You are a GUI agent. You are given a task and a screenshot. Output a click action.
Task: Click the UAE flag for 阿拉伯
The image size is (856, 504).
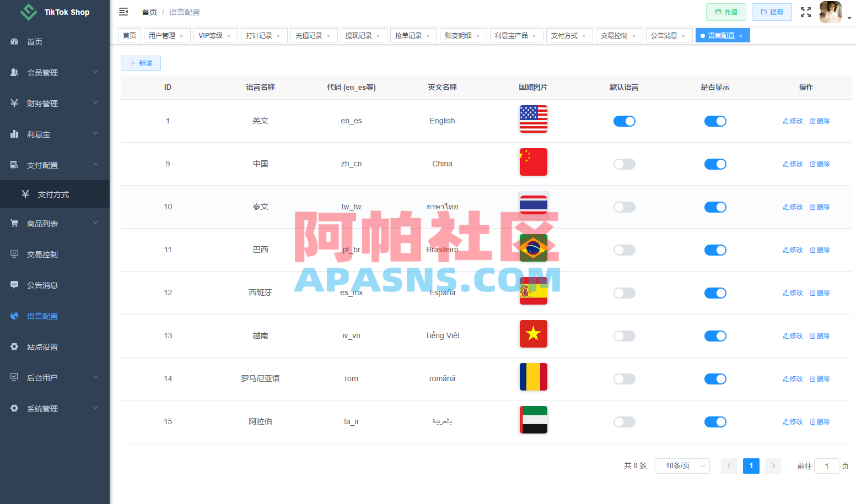pos(534,420)
